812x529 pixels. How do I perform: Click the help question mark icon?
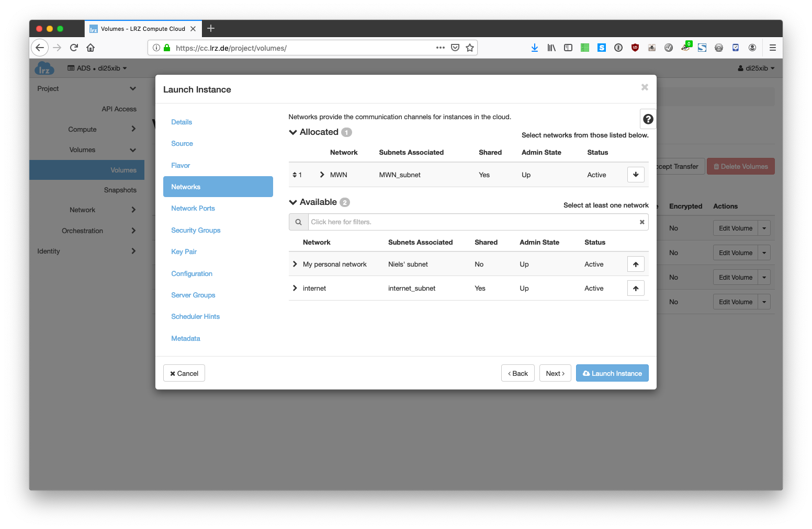coord(648,119)
